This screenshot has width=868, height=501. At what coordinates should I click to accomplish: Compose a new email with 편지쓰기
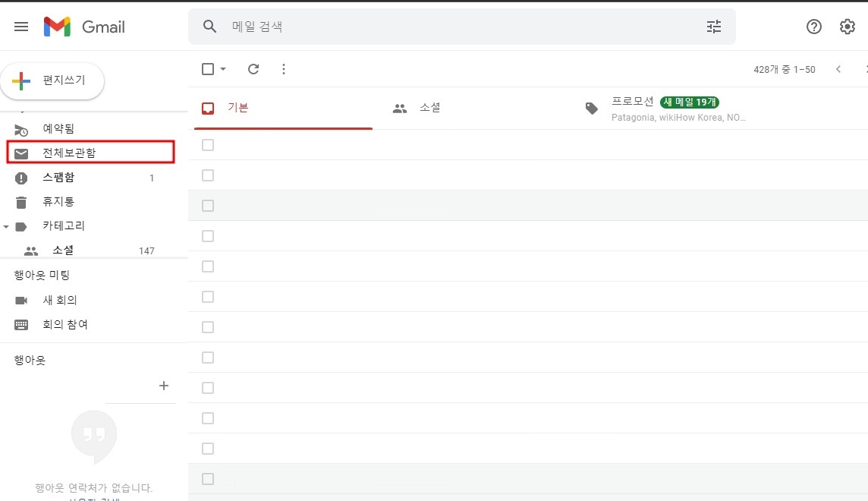(x=52, y=82)
